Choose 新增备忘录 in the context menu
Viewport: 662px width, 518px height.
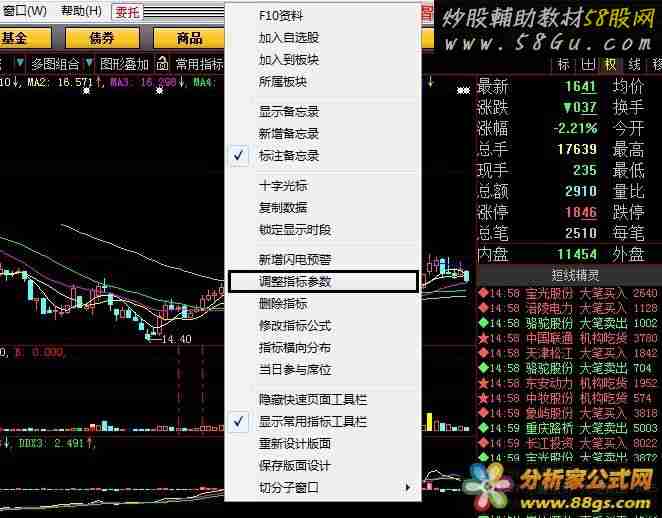click(323, 134)
